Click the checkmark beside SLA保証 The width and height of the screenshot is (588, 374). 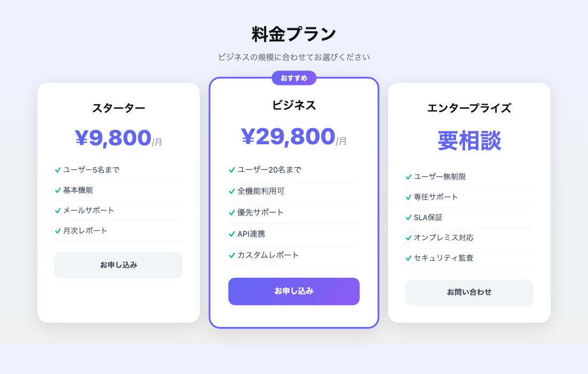tap(408, 217)
